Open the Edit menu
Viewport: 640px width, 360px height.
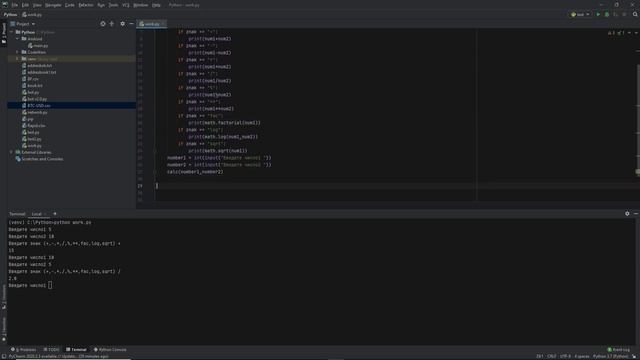point(25,5)
